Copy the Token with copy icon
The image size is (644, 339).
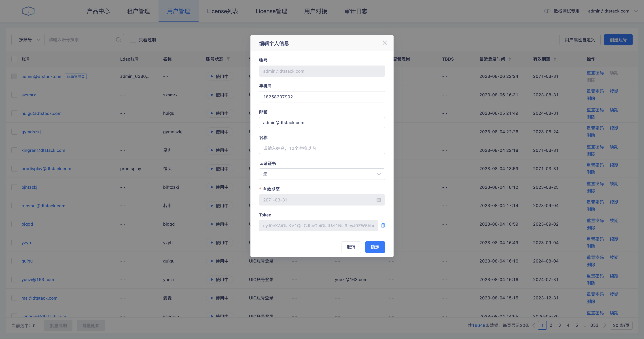[383, 226]
